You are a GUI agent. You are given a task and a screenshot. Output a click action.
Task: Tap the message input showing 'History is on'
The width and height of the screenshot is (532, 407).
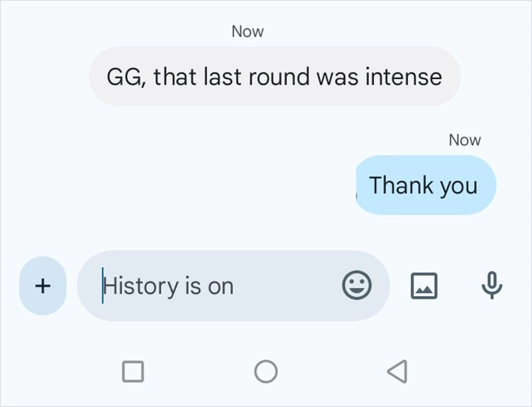199,286
